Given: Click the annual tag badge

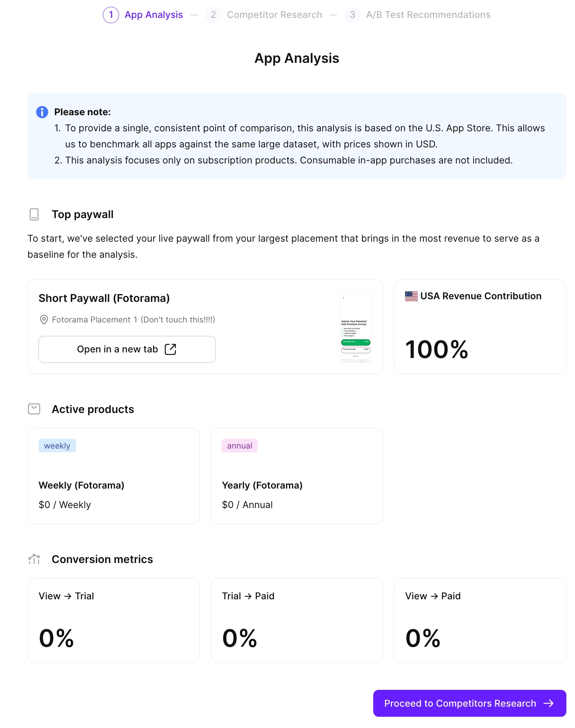Looking at the screenshot, I should [239, 446].
